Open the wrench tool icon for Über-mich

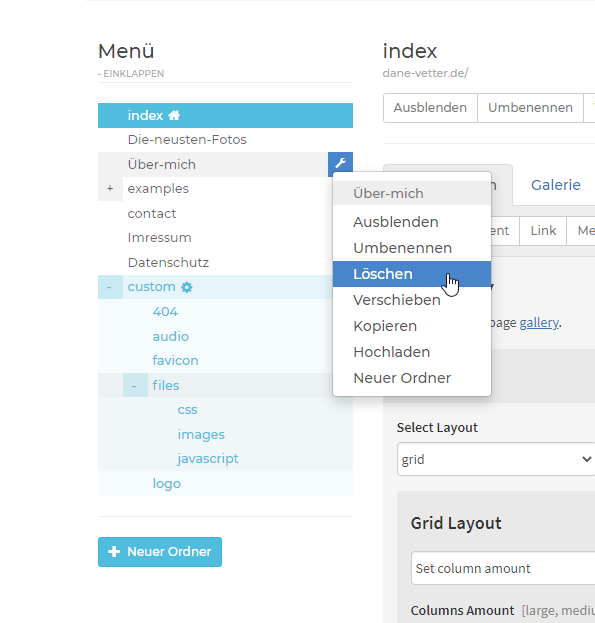pos(340,164)
